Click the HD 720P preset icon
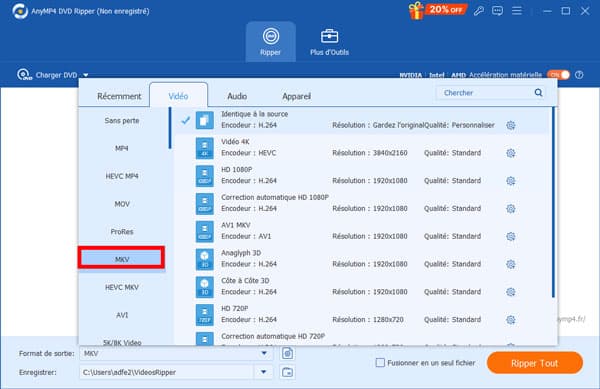The image size is (600, 389). tap(205, 315)
